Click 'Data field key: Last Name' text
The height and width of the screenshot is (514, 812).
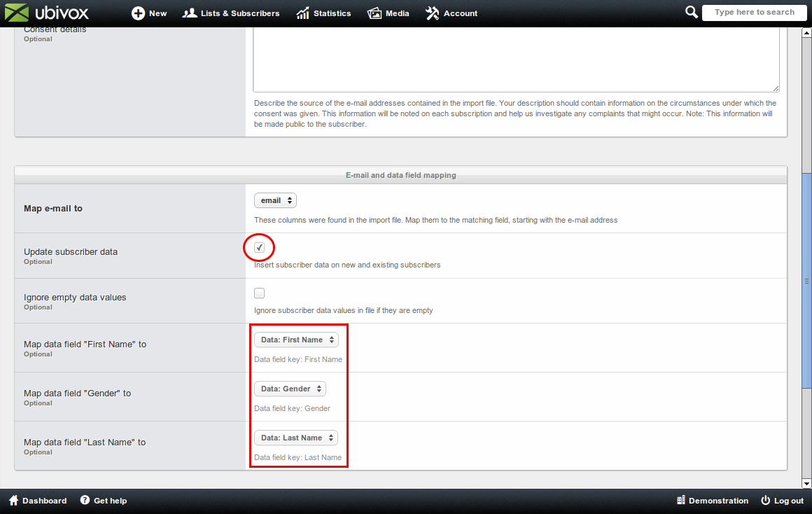pyautogui.click(x=297, y=457)
